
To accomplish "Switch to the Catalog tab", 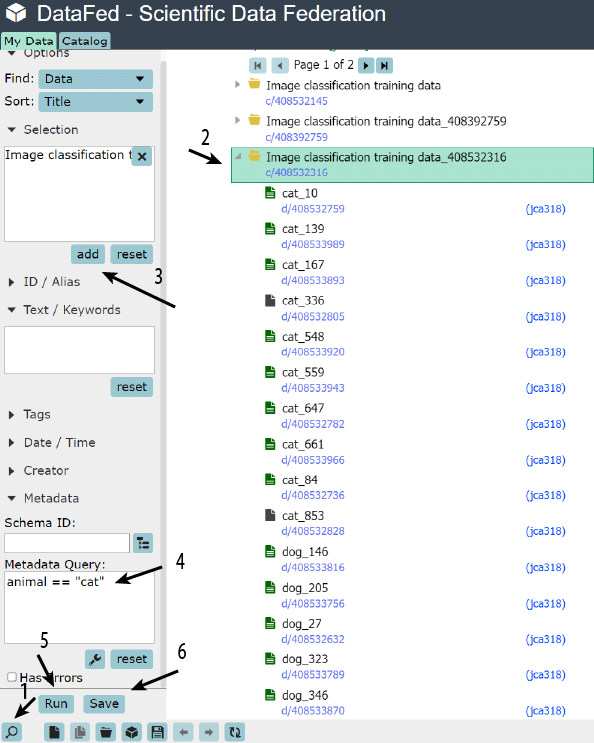I will pos(85,41).
